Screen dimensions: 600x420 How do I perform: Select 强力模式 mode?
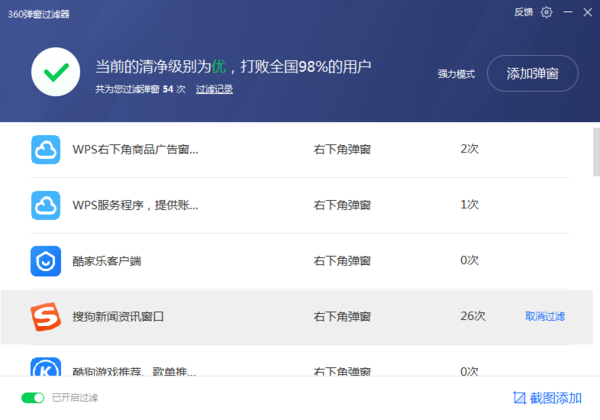click(x=456, y=74)
